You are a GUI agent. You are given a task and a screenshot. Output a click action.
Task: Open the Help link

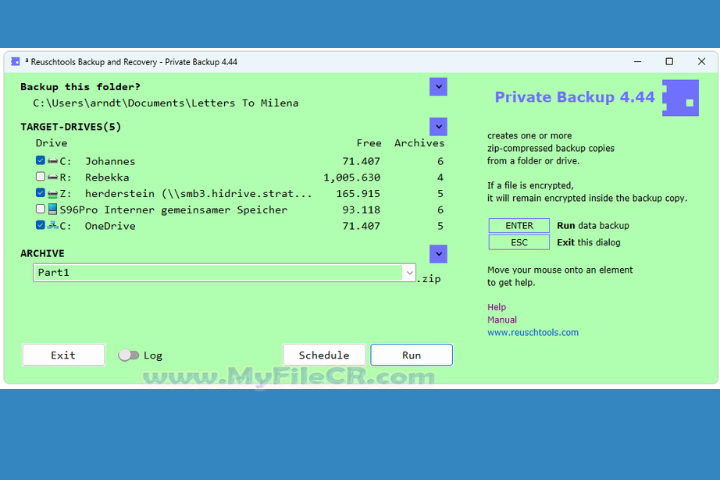point(497,307)
